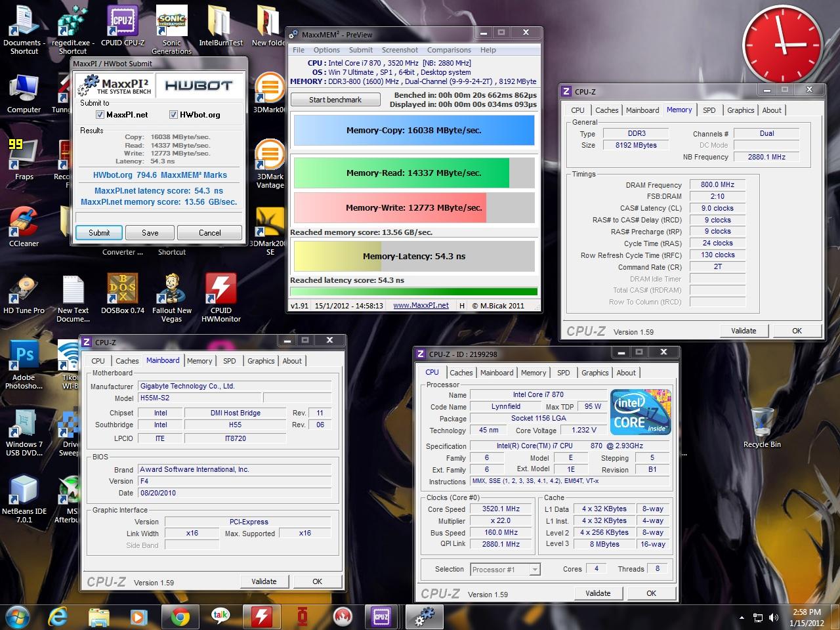The height and width of the screenshot is (630, 840).
Task: Open Graphics tab in CPU-Z ID 2199298 window
Action: tap(595, 373)
